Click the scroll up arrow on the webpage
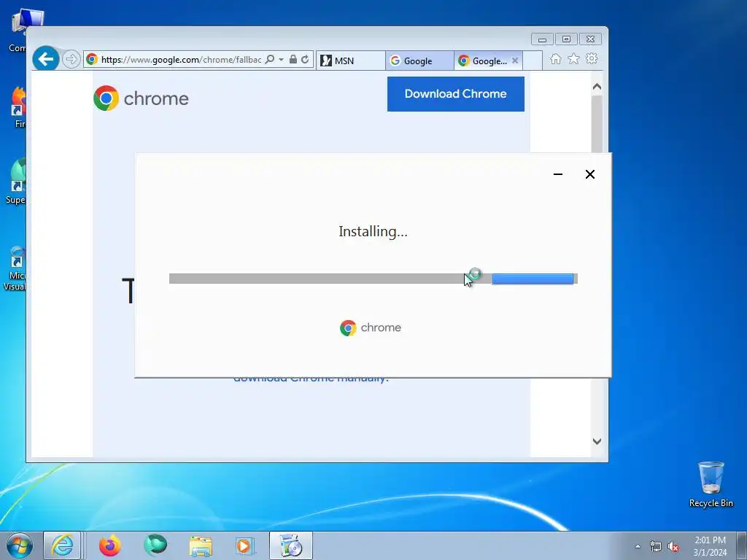Screen dimensions: 747x560 click(x=597, y=87)
